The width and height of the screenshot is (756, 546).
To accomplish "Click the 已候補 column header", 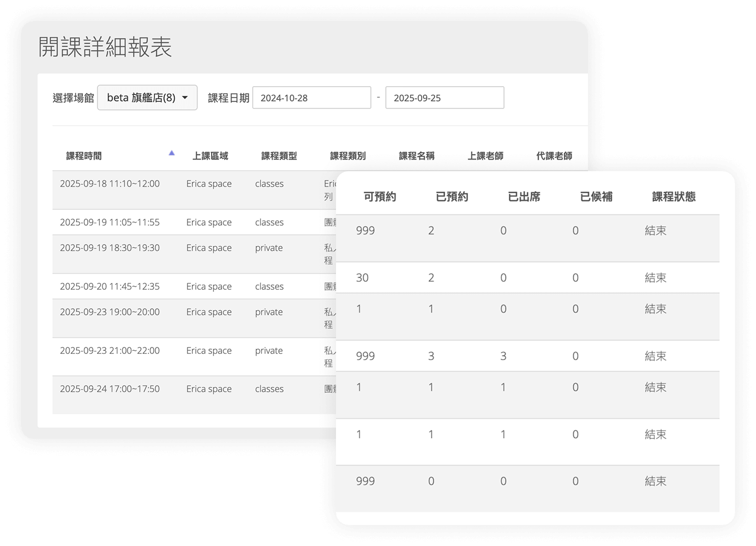I will click(595, 196).
